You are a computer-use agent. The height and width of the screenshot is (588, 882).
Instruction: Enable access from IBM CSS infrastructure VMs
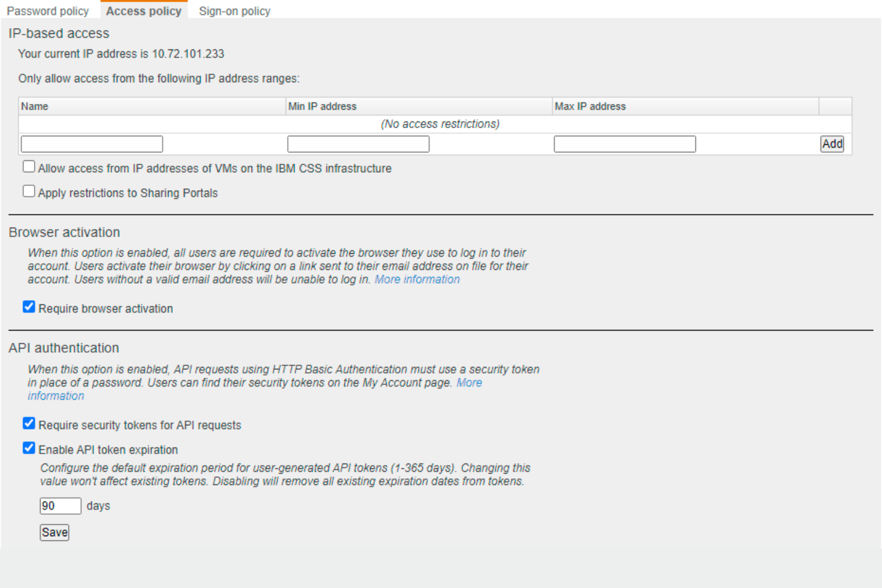click(x=29, y=166)
